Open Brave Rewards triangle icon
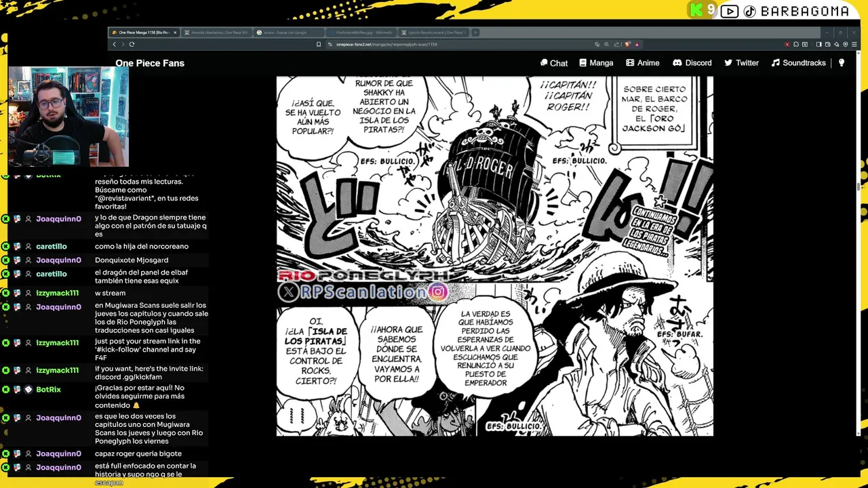868x488 pixels. [637, 44]
